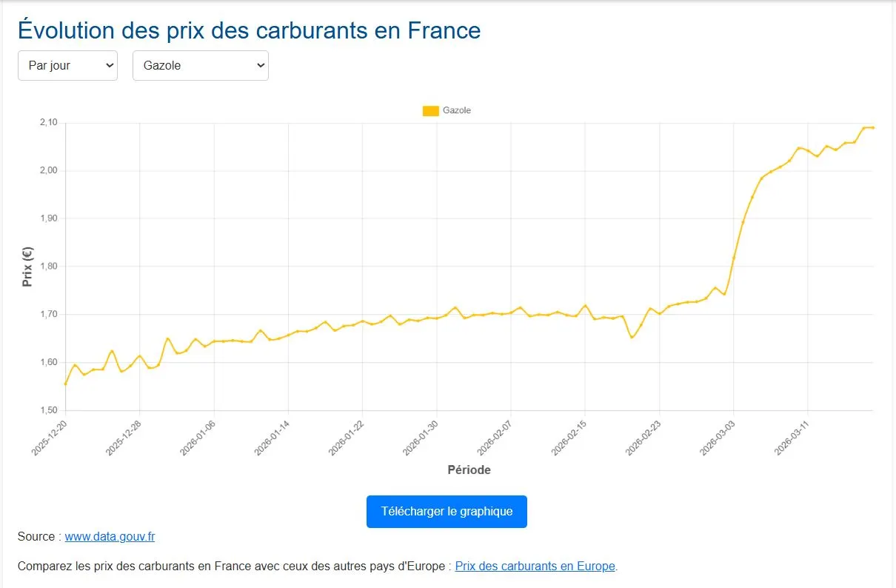
Task: Follow the Prix des carburants en Europe link
Action: point(535,566)
